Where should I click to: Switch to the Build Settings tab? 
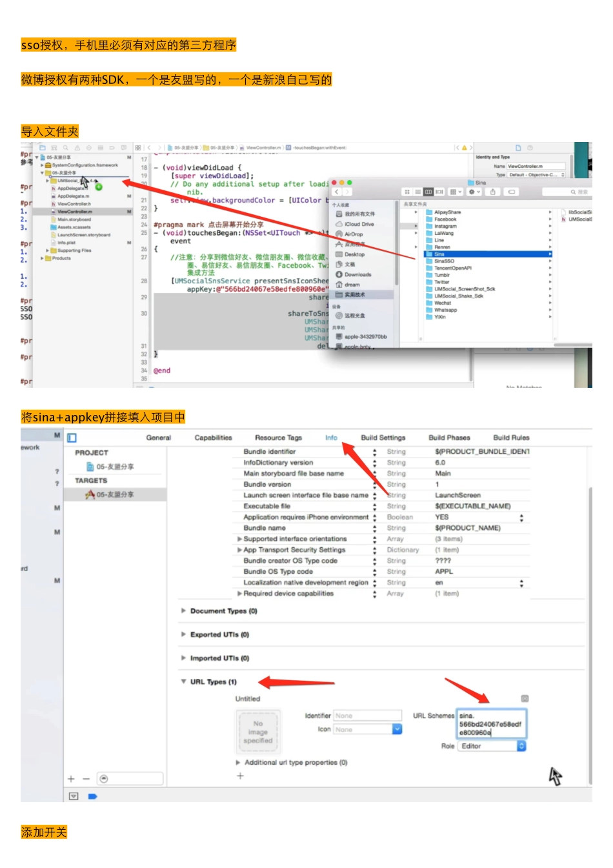(x=383, y=438)
